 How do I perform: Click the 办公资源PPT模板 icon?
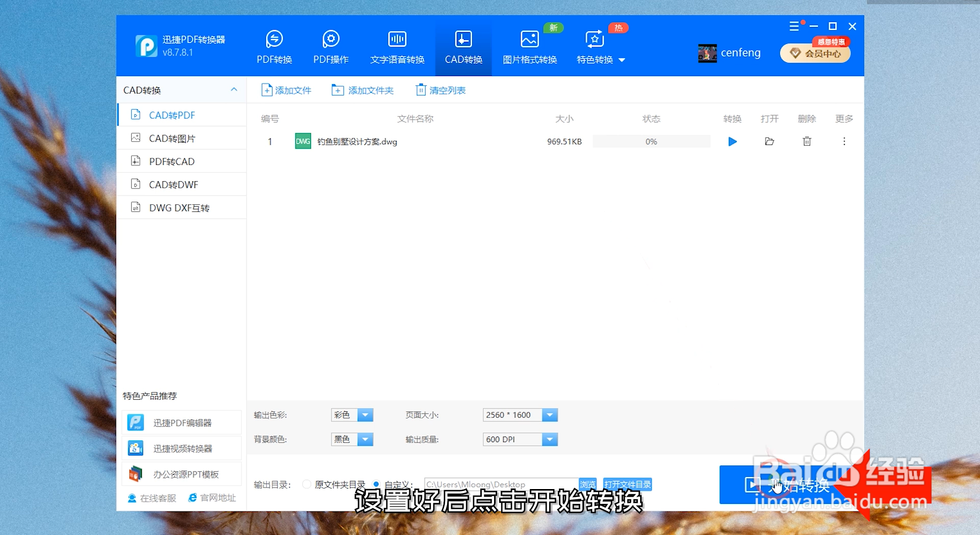(135, 474)
